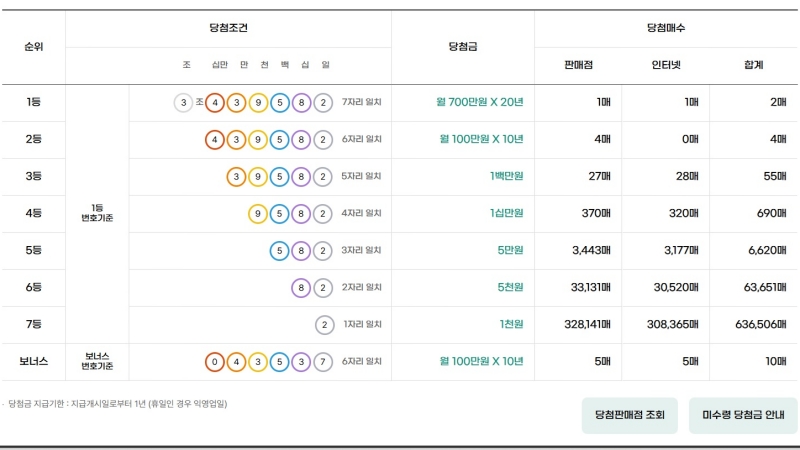
Task: Click the 636,506매 total count
Action: [761, 324]
